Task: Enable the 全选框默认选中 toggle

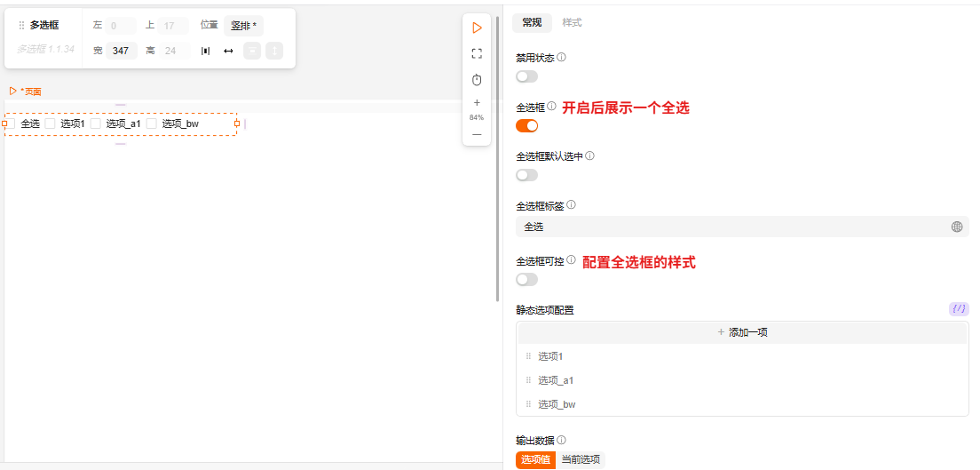Action: pyautogui.click(x=526, y=175)
